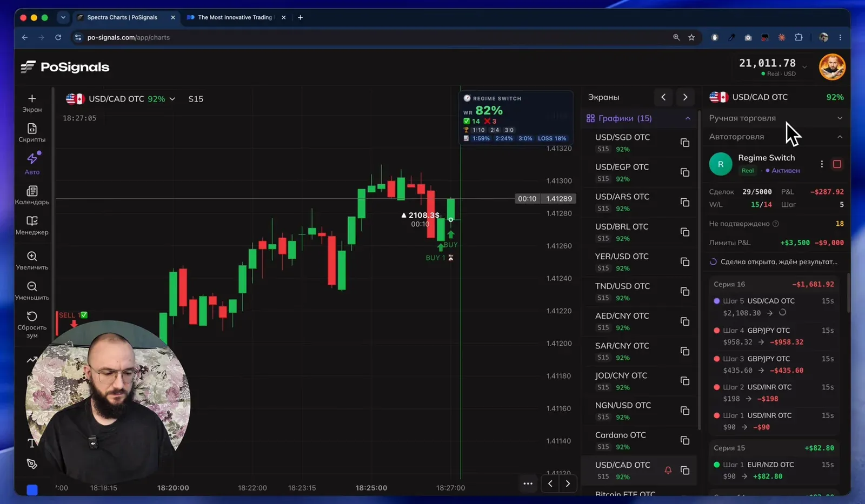Reset chart zoom with Сбросить зум
This screenshot has height=504, width=865.
[x=32, y=325]
